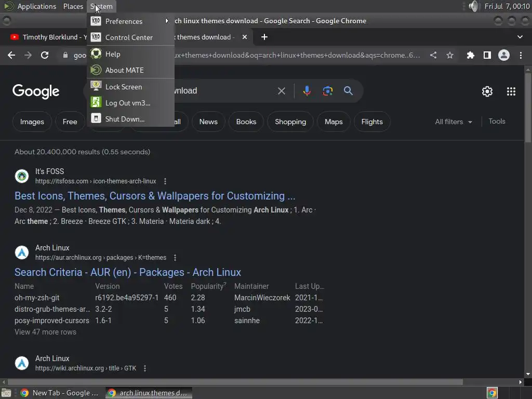This screenshot has height=399, width=532.
Task: Click the volume speaker icon in panel
Action: click(473, 6)
